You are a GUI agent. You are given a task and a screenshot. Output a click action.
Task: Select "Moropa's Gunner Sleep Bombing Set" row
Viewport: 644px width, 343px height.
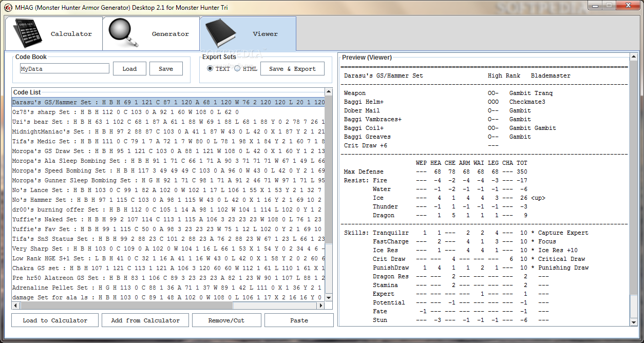coord(168,180)
